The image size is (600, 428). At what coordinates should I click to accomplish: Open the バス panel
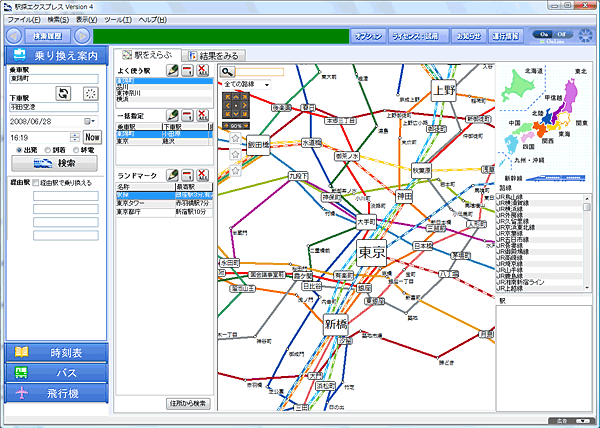click(x=56, y=373)
